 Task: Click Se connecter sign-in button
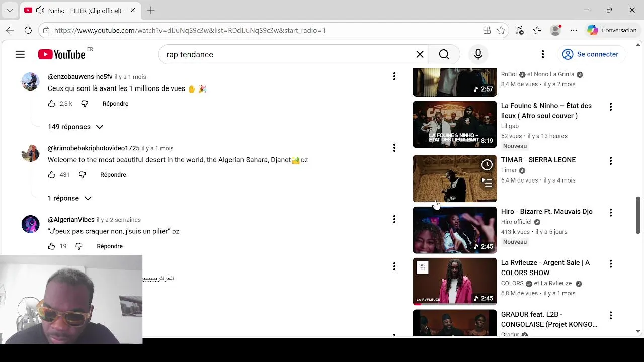pyautogui.click(x=591, y=54)
